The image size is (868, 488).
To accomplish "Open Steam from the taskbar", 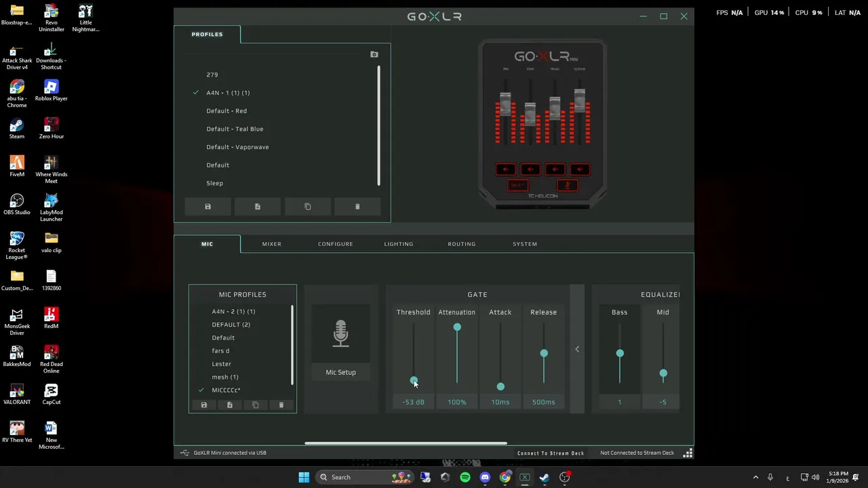I will coord(545,477).
